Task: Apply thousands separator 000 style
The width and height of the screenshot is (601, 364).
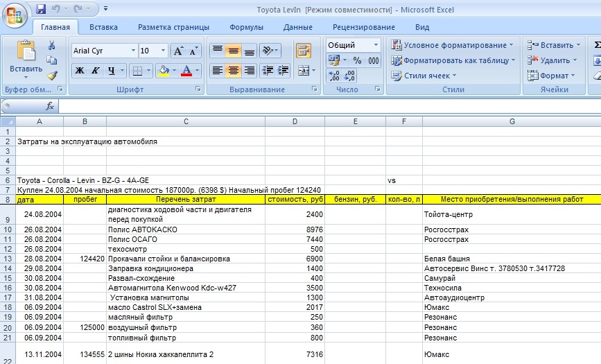Action: point(374,60)
